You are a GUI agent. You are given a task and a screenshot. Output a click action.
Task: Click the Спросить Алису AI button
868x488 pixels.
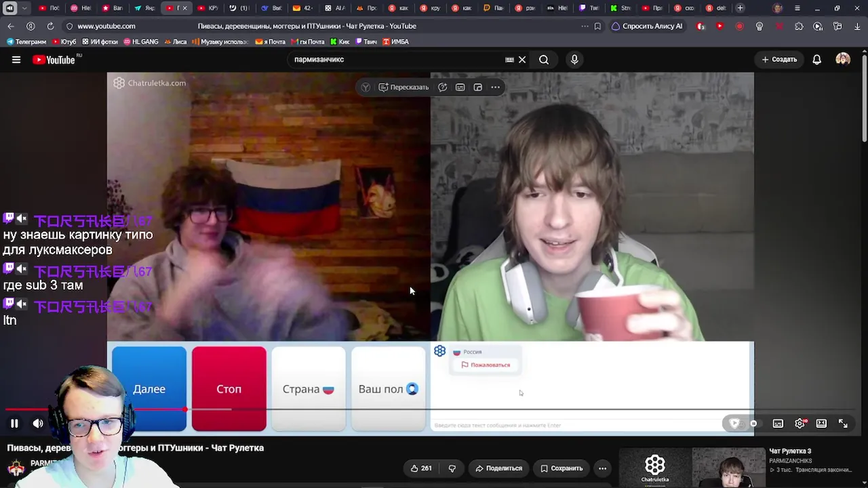647,26
